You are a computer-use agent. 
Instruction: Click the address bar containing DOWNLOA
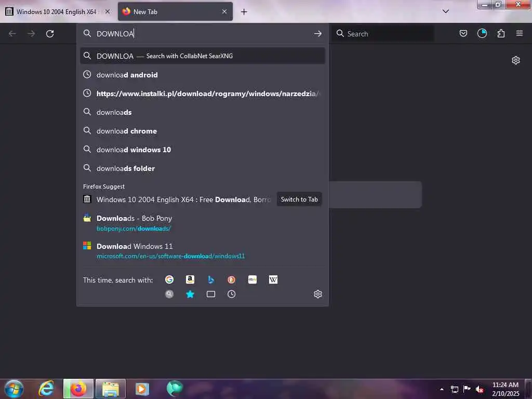pos(202,34)
